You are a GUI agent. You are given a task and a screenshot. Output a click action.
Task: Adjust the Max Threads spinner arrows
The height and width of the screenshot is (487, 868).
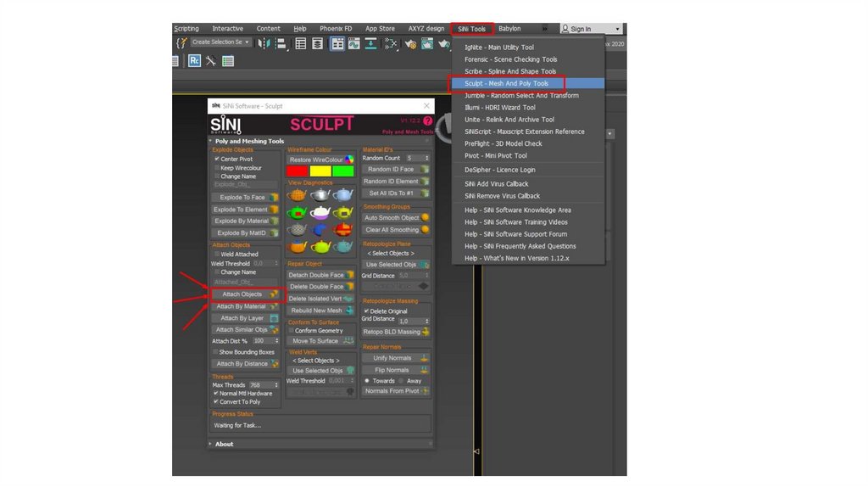276,385
